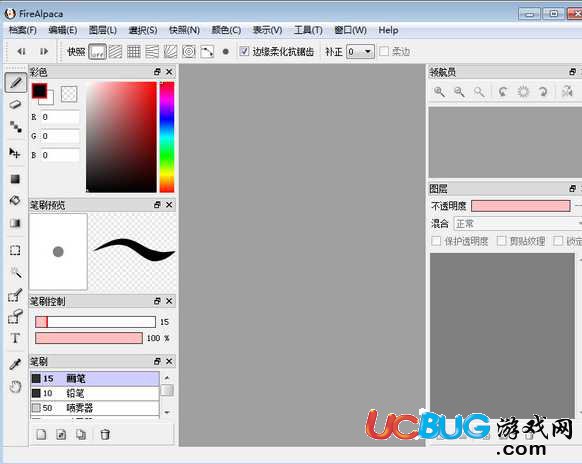This screenshot has height=464, width=582.
Task: Select the 15 pen brush row
Action: [95, 379]
